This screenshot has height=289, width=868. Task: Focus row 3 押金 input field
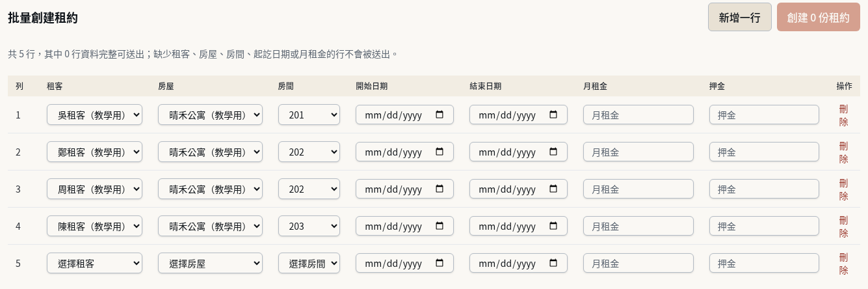[764, 189]
